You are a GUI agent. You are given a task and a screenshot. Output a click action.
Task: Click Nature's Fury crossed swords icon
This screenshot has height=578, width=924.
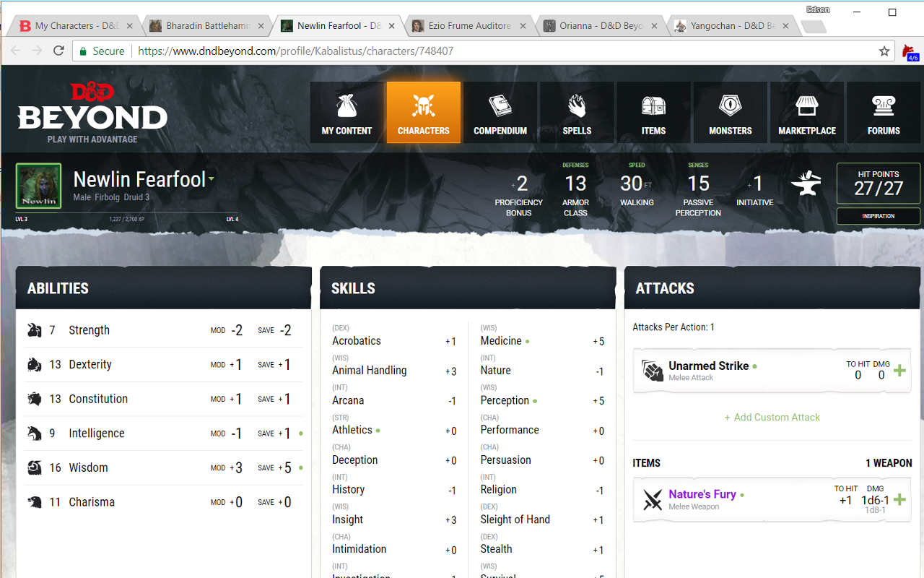653,499
